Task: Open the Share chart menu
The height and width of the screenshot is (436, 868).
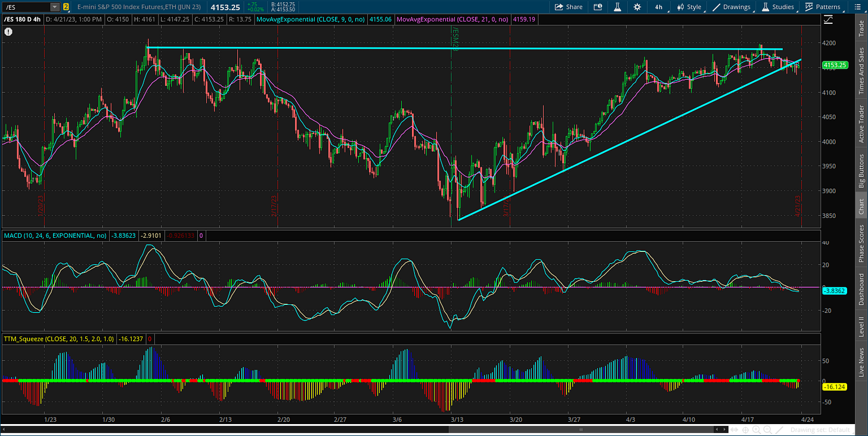Action: [569, 7]
